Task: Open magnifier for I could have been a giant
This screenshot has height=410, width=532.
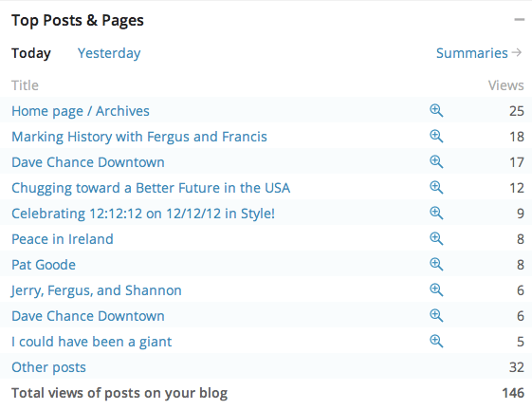Action: (x=436, y=341)
